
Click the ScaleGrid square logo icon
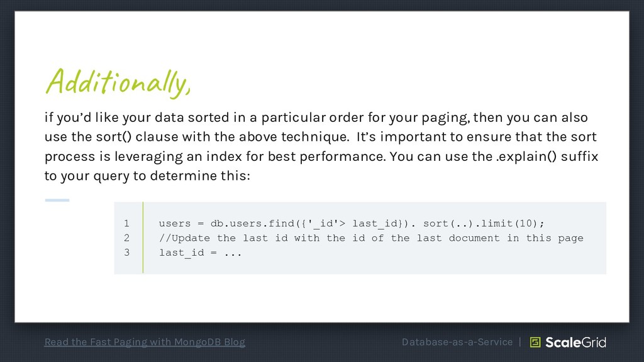point(535,342)
